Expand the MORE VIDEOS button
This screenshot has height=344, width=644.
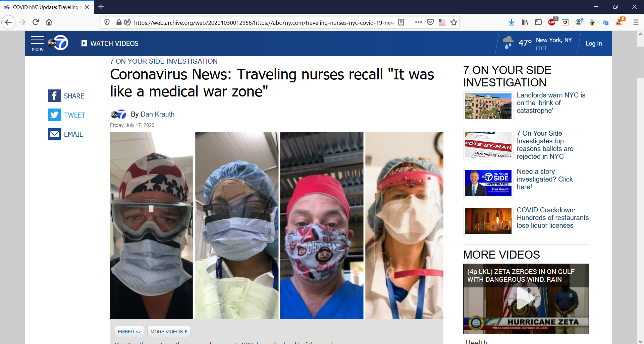pos(169,332)
